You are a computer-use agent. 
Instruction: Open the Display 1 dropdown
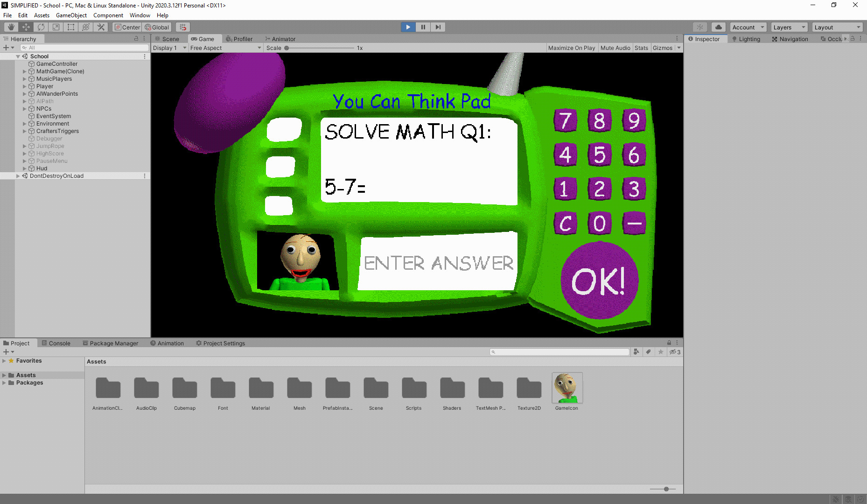[x=169, y=48]
